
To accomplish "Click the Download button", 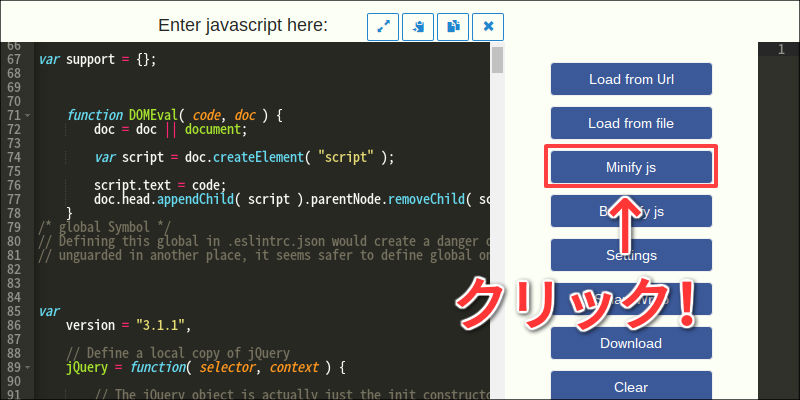I will pos(631,343).
